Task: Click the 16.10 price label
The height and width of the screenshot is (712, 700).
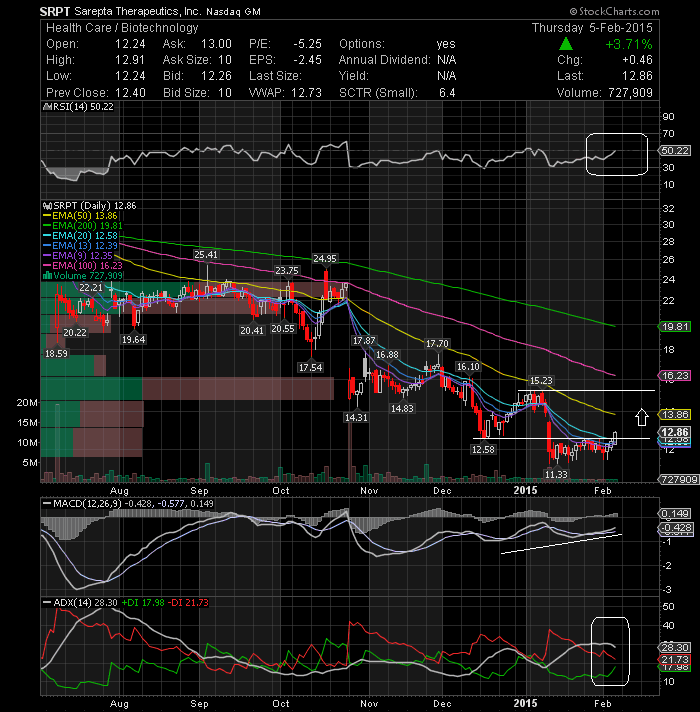Action: 468,366
